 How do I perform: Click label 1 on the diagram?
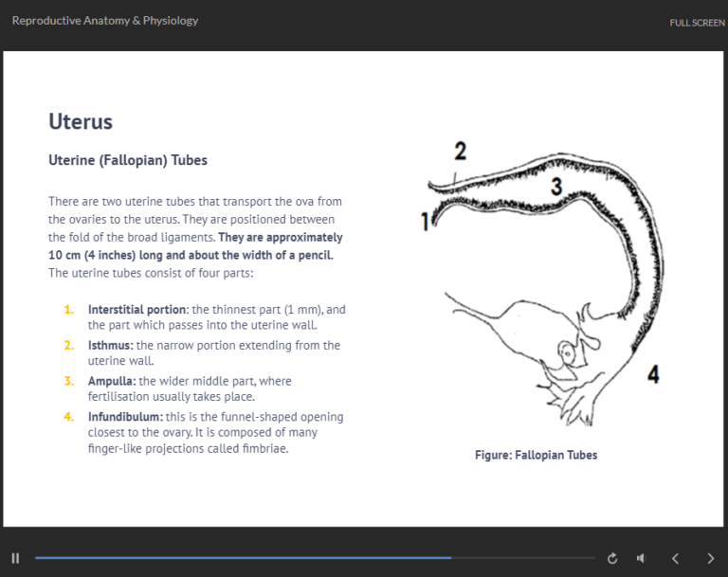425,222
